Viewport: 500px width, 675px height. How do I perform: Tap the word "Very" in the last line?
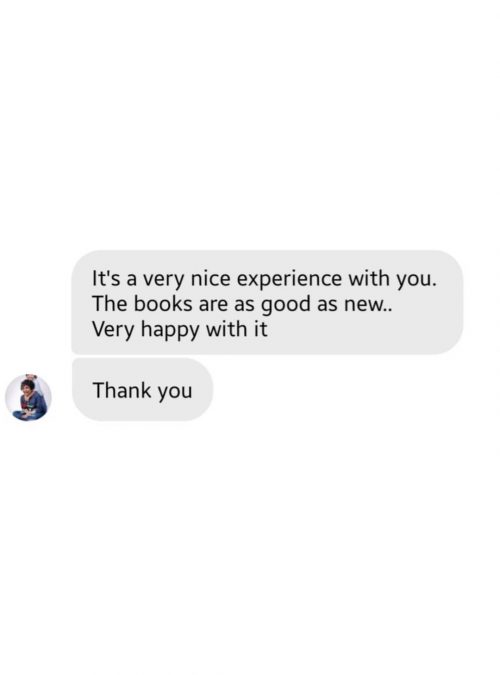(x=114, y=330)
